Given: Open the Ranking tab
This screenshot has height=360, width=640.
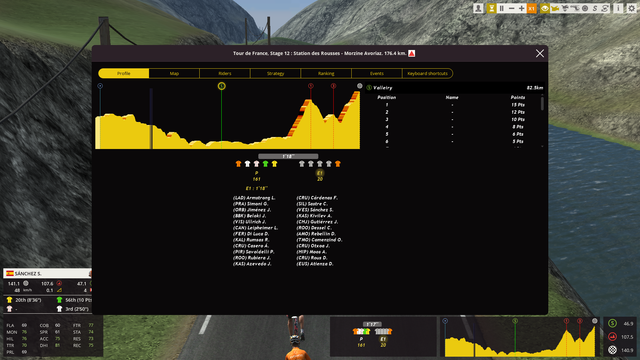Looking at the screenshot, I should [326, 73].
